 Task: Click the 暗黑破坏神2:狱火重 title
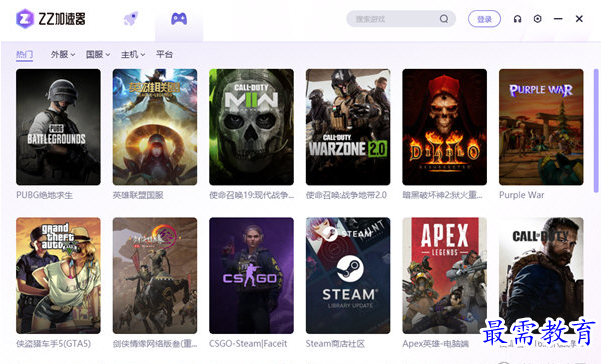click(442, 195)
